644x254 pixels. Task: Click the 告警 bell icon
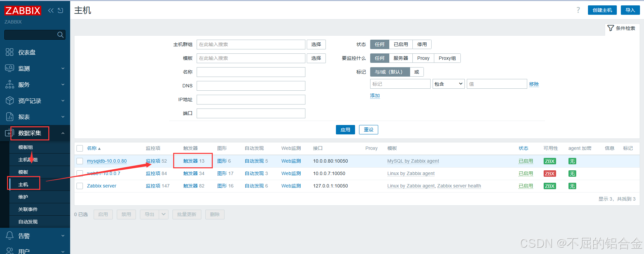[10, 236]
